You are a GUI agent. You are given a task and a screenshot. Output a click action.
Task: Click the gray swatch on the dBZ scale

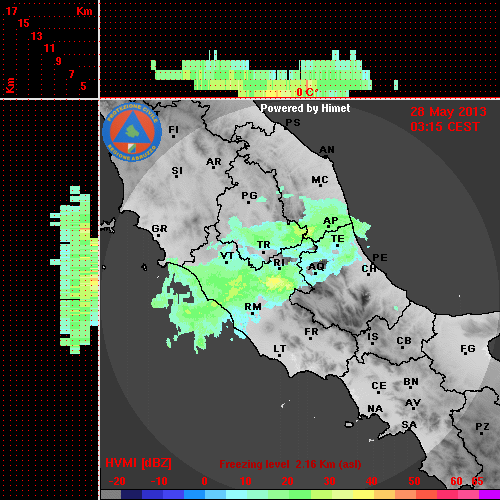(111, 495)
